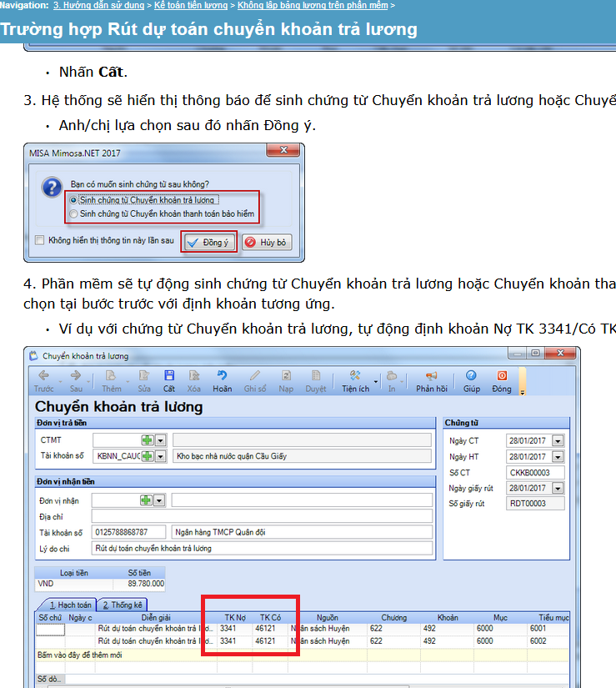Click the Hủy bỏ button
Image resolution: width=616 pixels, height=688 pixels.
tap(267, 242)
